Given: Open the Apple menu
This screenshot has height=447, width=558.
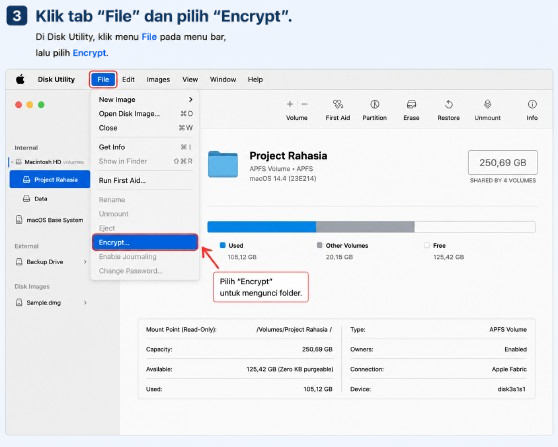Looking at the screenshot, I should tap(20, 79).
